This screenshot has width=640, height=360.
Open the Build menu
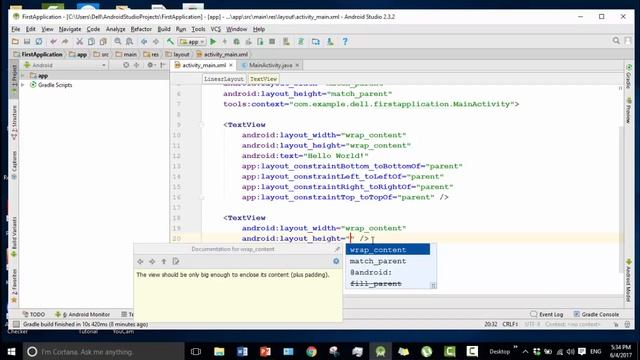click(164, 29)
